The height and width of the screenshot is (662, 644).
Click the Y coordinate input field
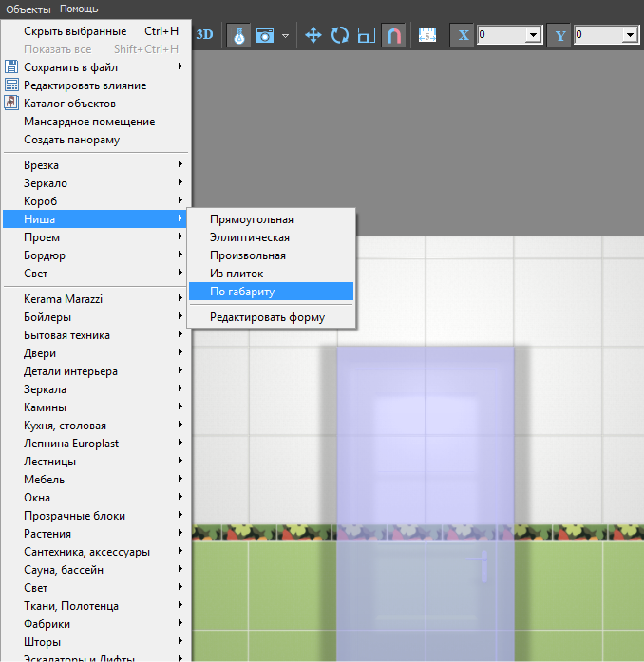pos(598,34)
